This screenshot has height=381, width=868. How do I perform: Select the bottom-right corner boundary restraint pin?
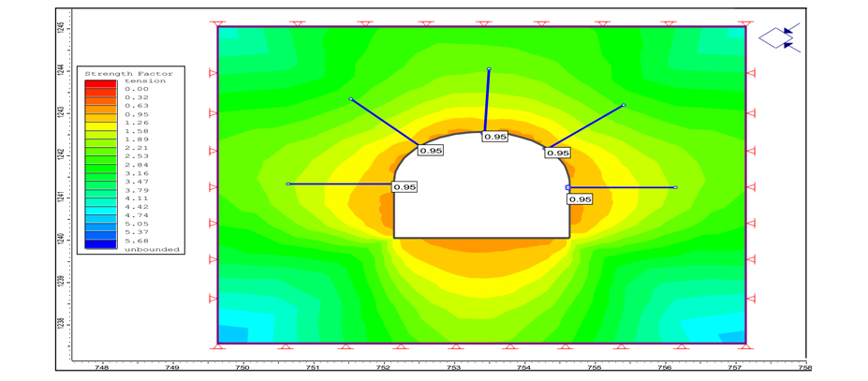pyautogui.click(x=745, y=346)
